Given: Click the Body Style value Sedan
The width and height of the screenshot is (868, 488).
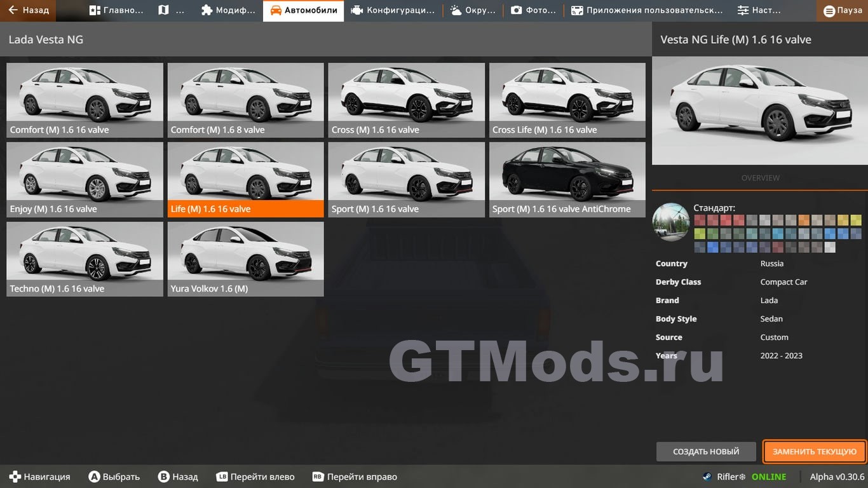Looking at the screenshot, I should pos(771,319).
